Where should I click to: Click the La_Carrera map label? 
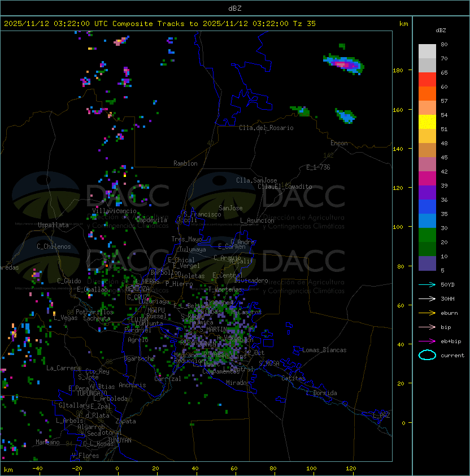click(63, 368)
